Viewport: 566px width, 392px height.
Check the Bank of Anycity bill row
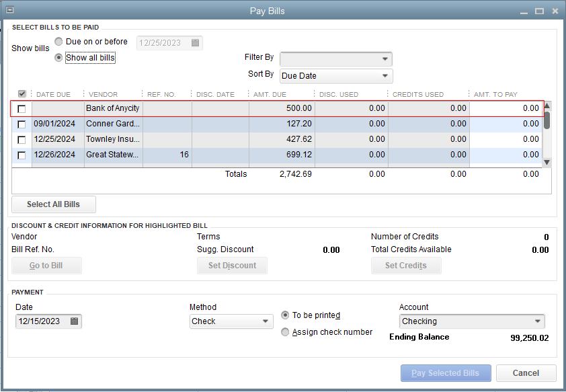[21, 108]
